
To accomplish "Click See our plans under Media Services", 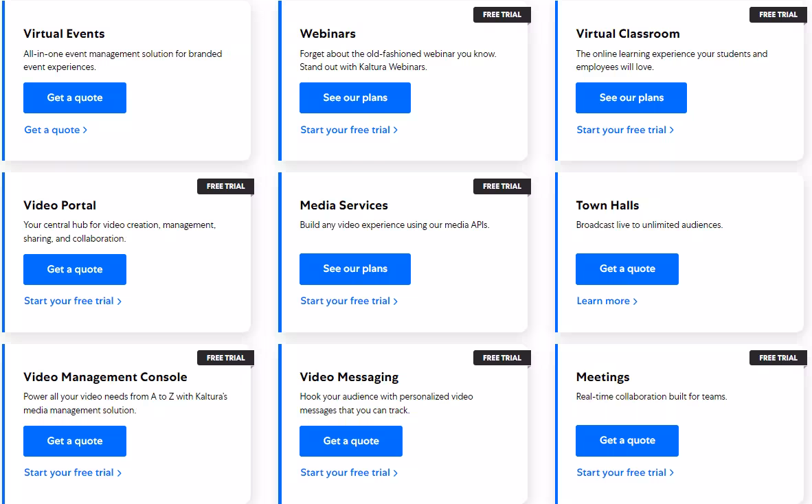I will [355, 268].
